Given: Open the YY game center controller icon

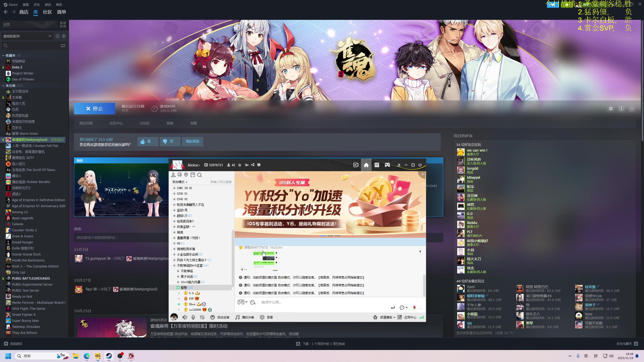Looking at the screenshot, I should (x=387, y=165).
